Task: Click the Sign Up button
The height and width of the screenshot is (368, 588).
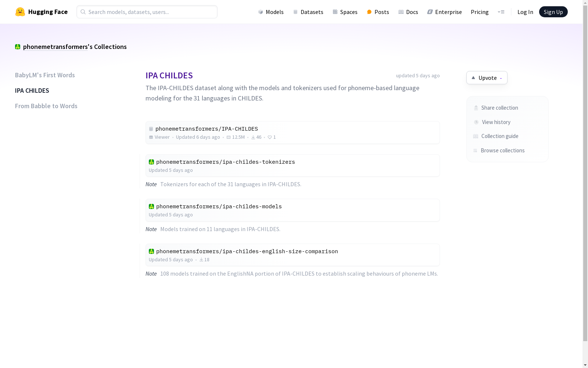Action: [x=553, y=12]
